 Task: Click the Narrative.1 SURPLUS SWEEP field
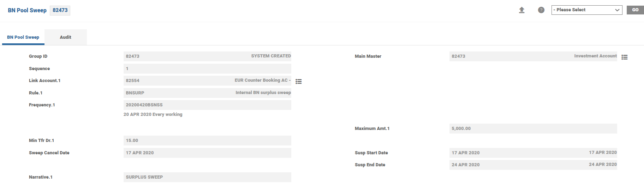click(x=207, y=177)
